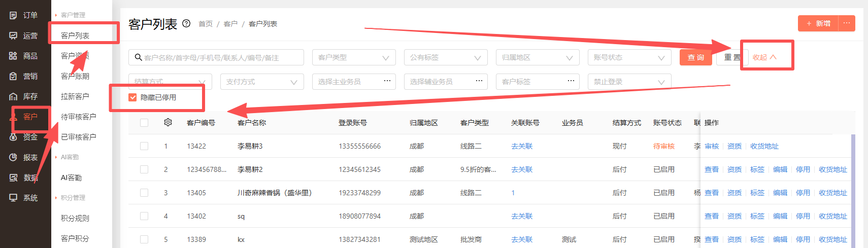Image resolution: width=868 pixels, height=248 pixels.
Task: Select checkbox for row kx
Action: [x=144, y=239]
